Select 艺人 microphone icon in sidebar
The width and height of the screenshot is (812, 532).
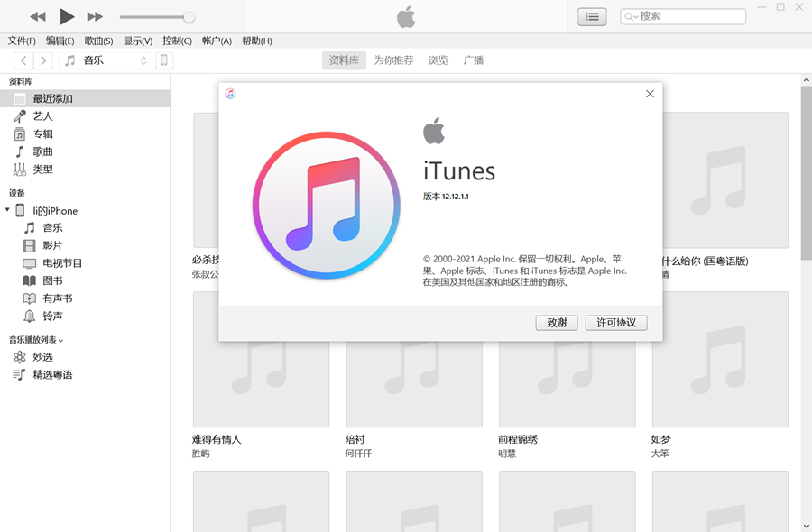point(19,116)
